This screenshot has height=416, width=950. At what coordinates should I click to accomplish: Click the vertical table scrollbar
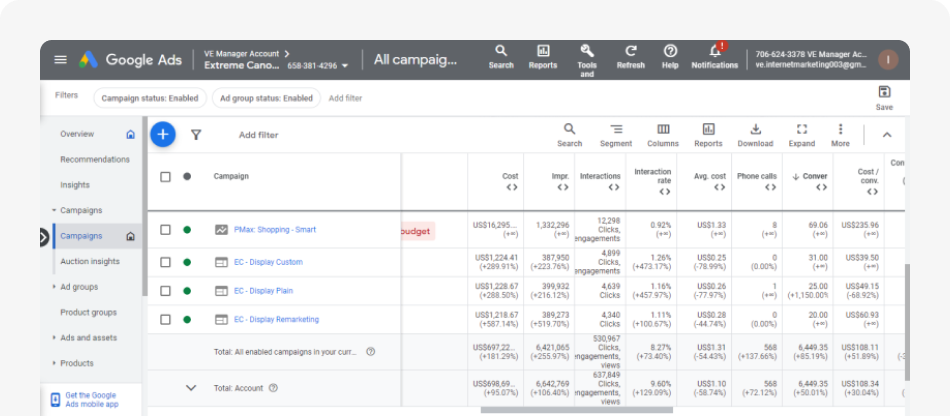pyautogui.click(x=907, y=322)
